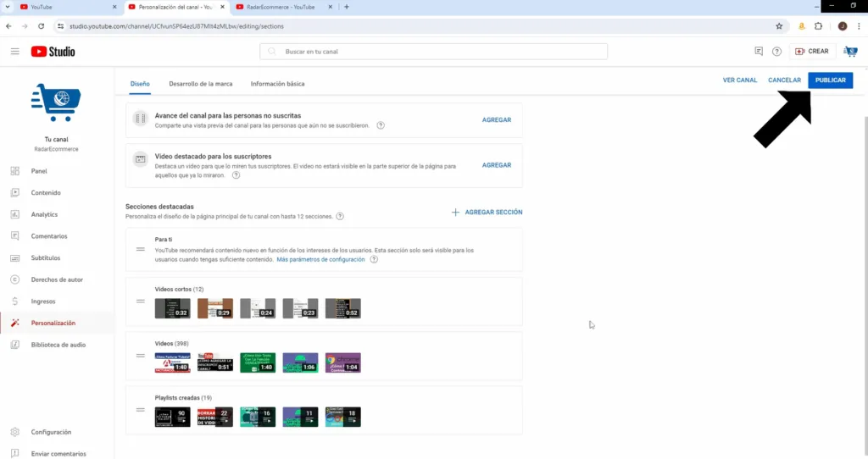The width and height of the screenshot is (868, 459).
Task: Click the 1:04 video thumbnail
Action: coord(343,362)
